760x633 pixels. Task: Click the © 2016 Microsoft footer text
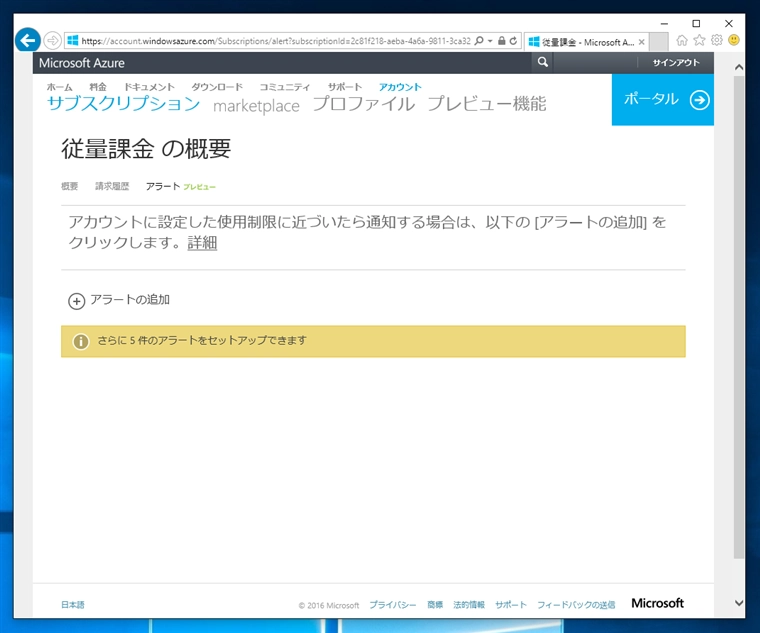point(329,605)
